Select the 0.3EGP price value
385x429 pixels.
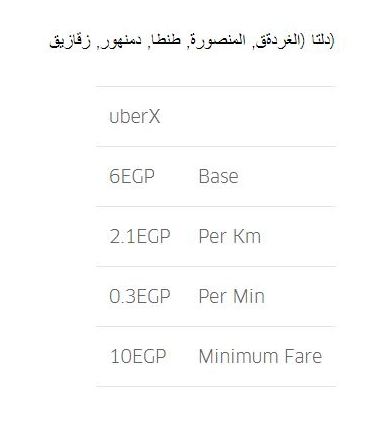140,296
